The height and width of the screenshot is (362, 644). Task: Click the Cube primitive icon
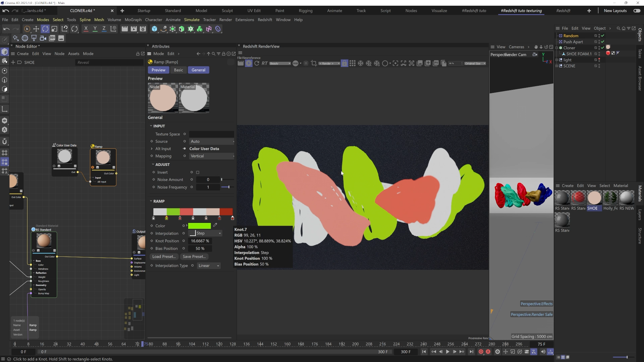click(x=154, y=29)
